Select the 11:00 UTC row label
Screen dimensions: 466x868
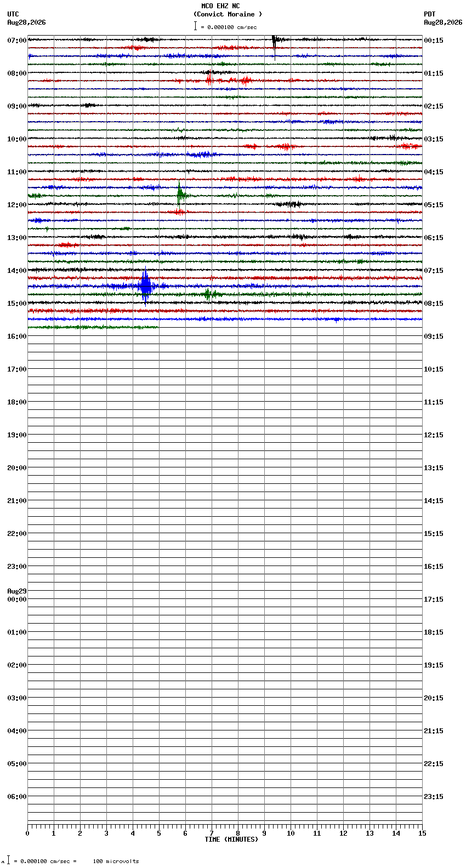[x=17, y=172]
